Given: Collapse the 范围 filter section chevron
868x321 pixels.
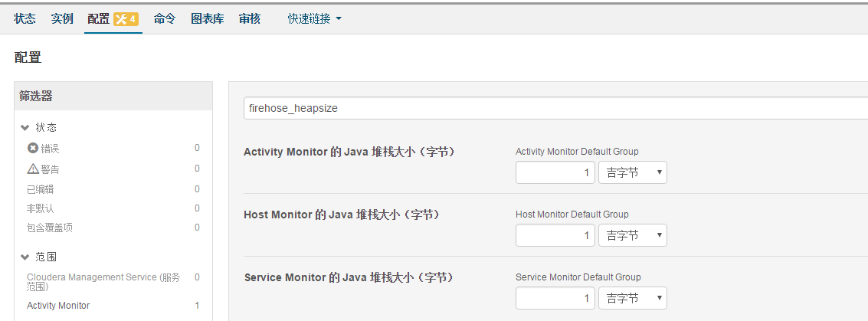Looking at the screenshot, I should [x=25, y=257].
